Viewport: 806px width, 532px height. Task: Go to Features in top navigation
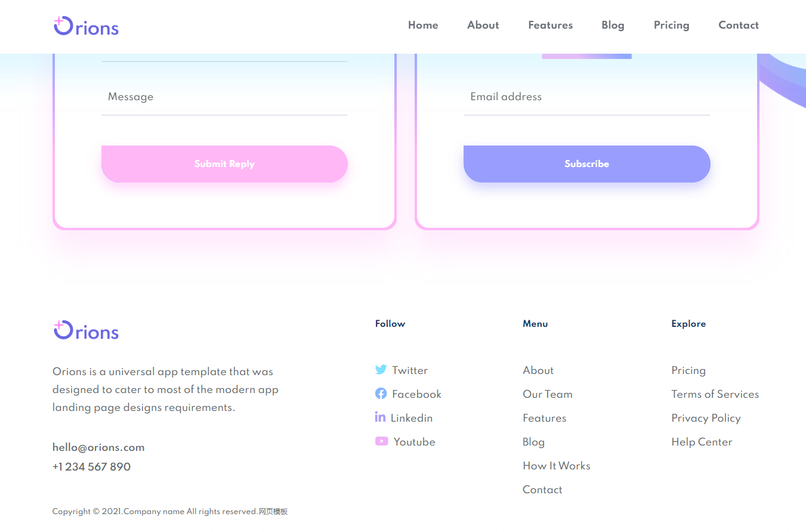(x=550, y=25)
